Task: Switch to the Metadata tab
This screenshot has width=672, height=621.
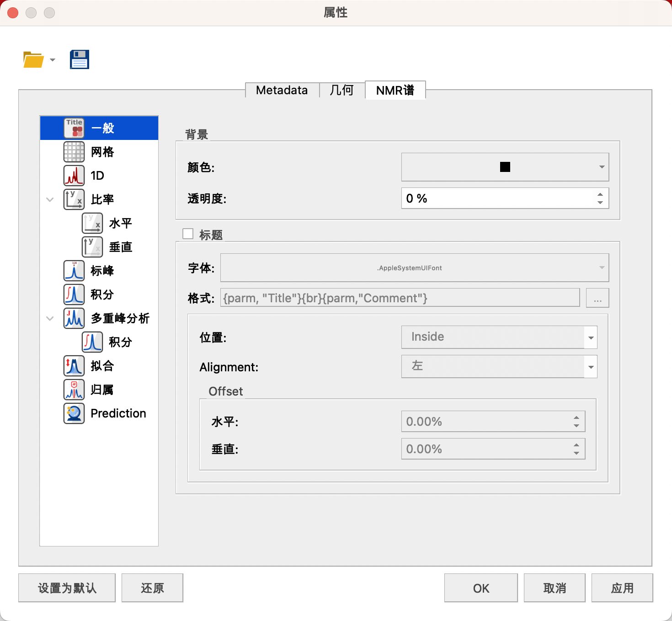Action: pyautogui.click(x=282, y=90)
